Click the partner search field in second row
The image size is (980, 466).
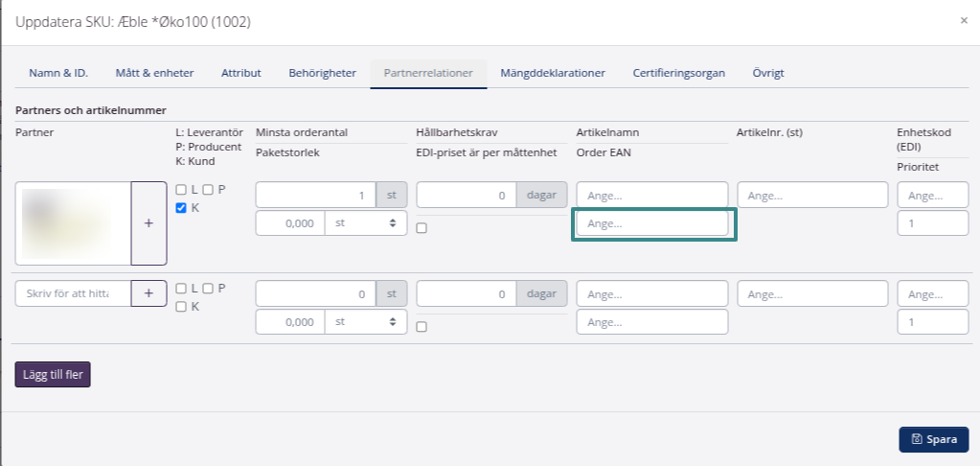tap(72, 293)
